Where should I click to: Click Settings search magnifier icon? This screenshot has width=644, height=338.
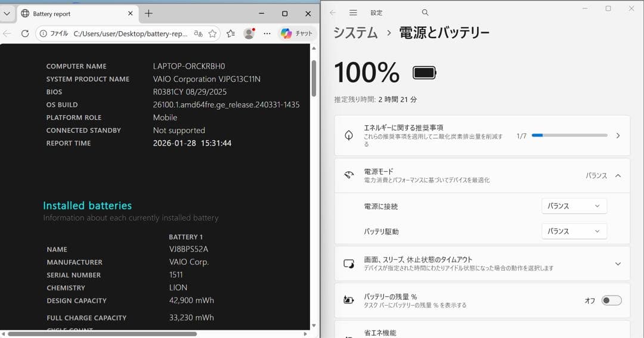(x=425, y=13)
